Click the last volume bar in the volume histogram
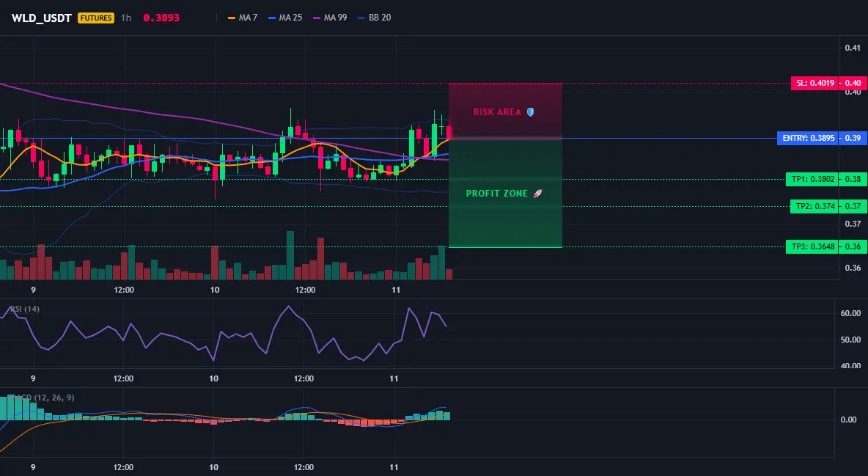Image resolution: width=868 pixels, height=476 pixels. pos(449,274)
